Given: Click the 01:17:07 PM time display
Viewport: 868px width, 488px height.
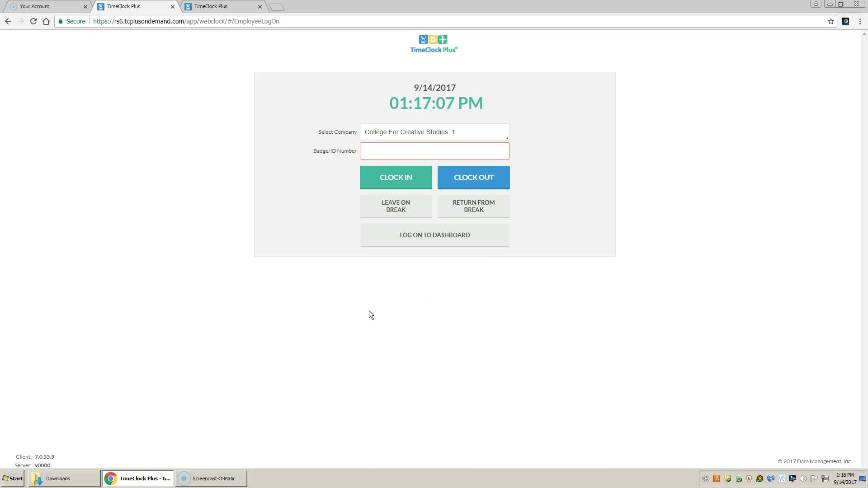Looking at the screenshot, I should pos(436,103).
